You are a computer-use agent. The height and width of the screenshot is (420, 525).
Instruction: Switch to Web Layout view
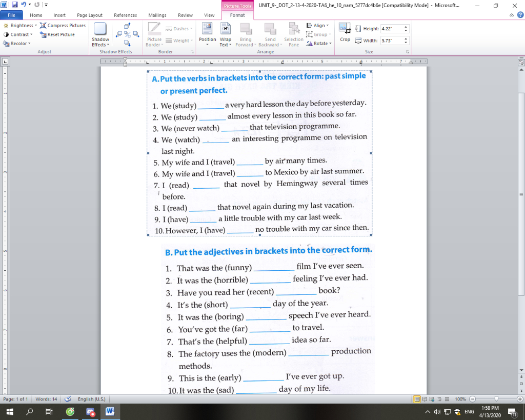point(432,399)
